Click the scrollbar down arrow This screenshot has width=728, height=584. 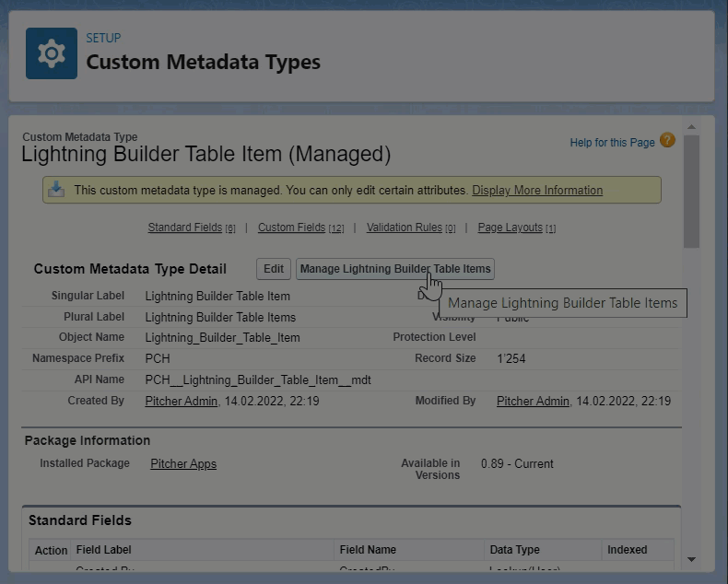pyautogui.click(x=691, y=559)
